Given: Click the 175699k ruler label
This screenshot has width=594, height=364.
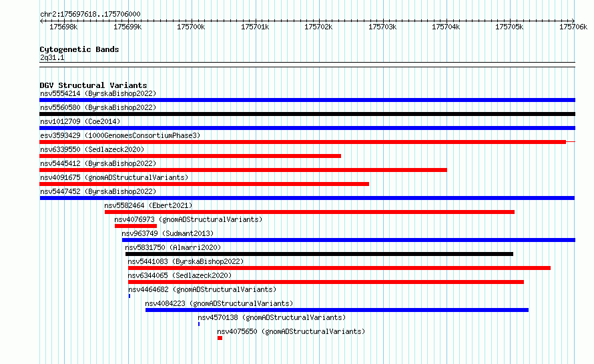Looking at the screenshot, I should tap(127, 27).
